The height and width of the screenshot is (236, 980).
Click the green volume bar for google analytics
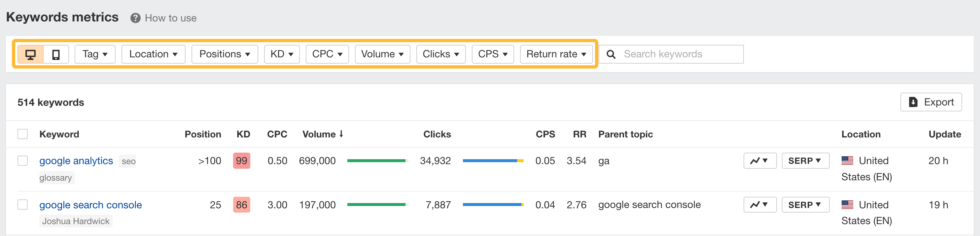[x=377, y=161]
